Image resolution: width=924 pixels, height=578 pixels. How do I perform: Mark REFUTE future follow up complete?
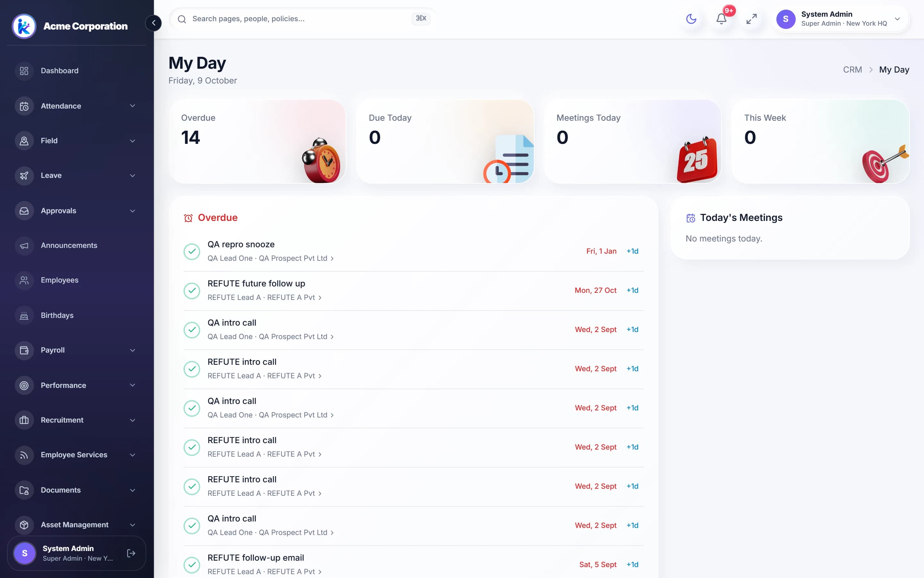(x=192, y=291)
